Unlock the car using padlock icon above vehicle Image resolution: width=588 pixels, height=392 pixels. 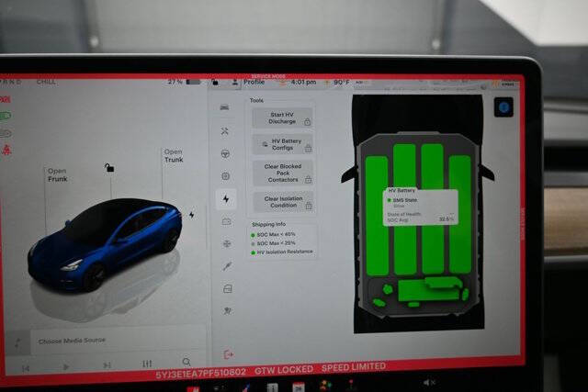[109, 167]
